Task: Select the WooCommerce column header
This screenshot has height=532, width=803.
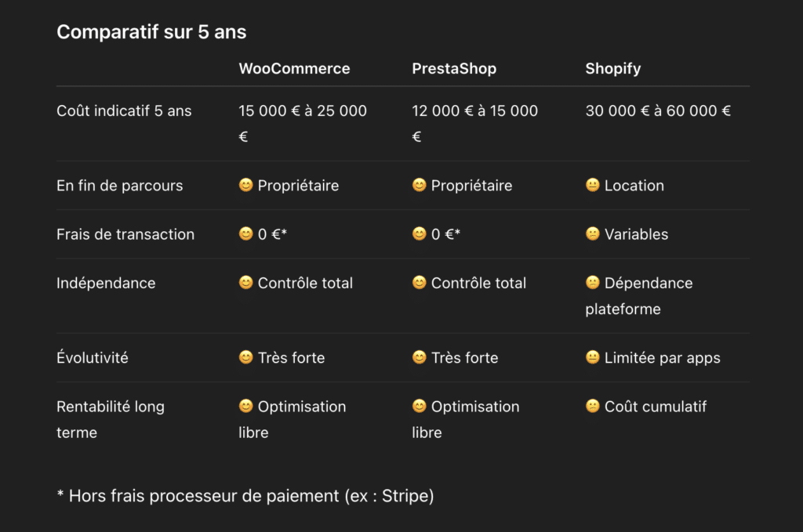Action: coord(294,69)
